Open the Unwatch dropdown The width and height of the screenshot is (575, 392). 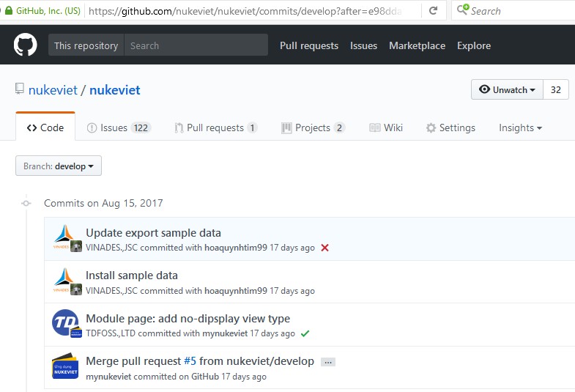(507, 89)
